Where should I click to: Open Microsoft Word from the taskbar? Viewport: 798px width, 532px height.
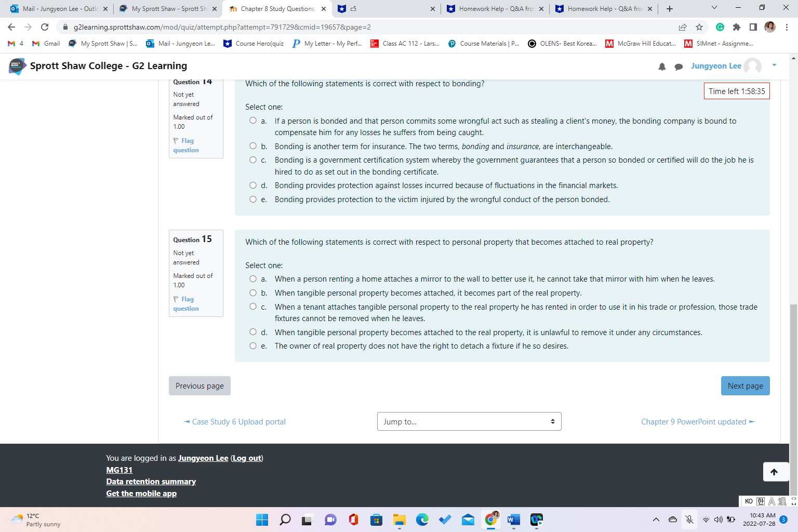click(513, 520)
